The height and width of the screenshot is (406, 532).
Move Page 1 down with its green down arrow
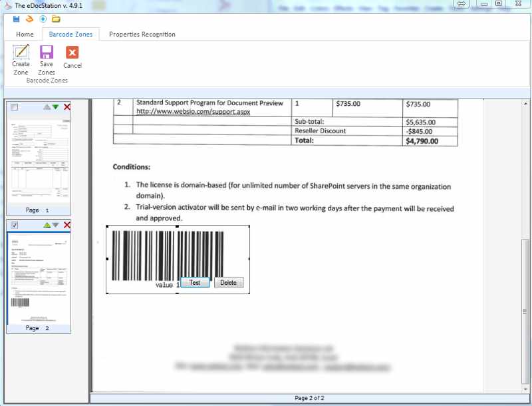[x=56, y=107]
